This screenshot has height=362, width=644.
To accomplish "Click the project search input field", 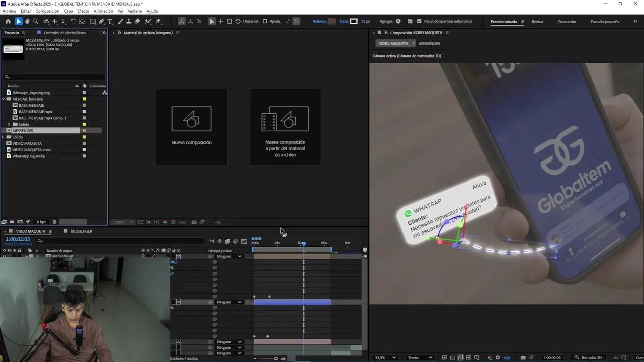I will tap(54, 77).
